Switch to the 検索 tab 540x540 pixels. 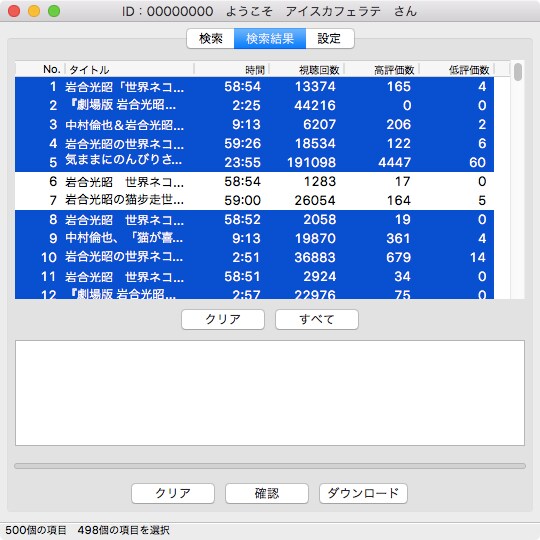(210, 38)
